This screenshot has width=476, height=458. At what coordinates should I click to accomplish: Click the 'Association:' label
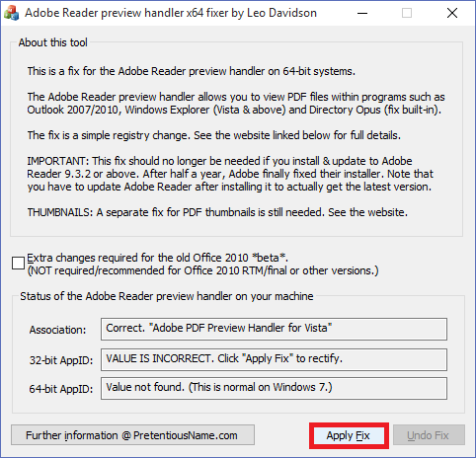pyautogui.click(x=57, y=330)
